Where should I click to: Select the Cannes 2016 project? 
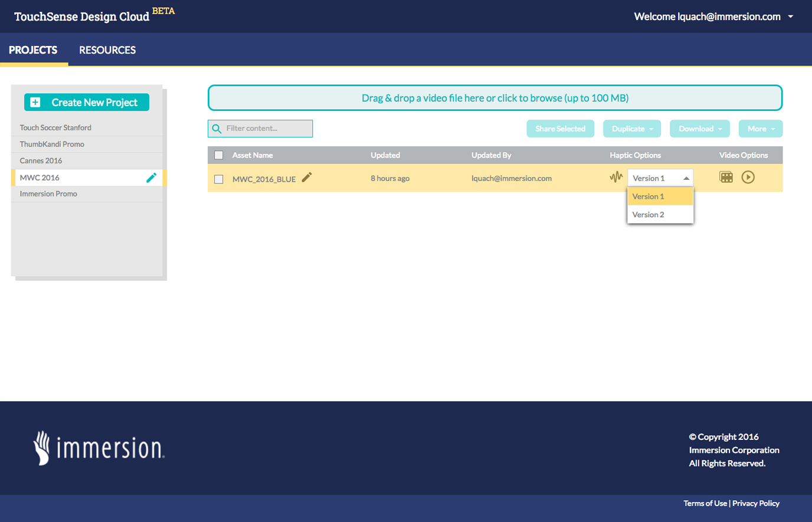(41, 160)
